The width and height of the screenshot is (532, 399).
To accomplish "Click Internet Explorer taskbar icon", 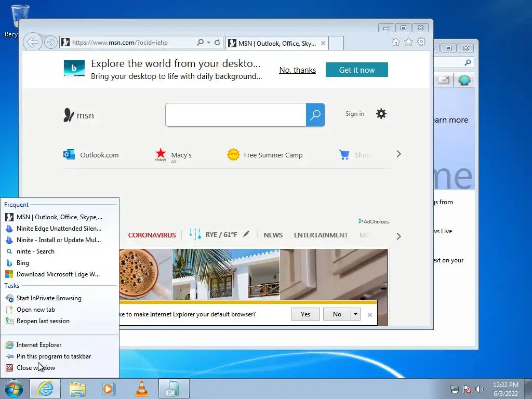I will click(45, 389).
